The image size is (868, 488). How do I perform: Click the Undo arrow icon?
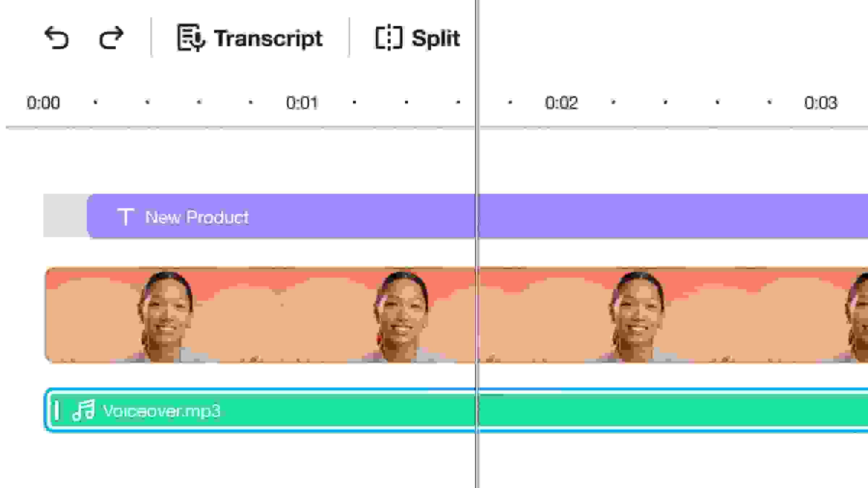[56, 38]
